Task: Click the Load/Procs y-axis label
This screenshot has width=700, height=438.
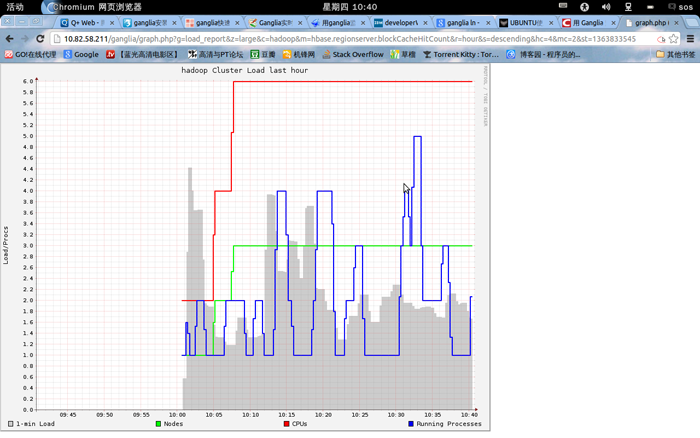Action: coord(5,245)
